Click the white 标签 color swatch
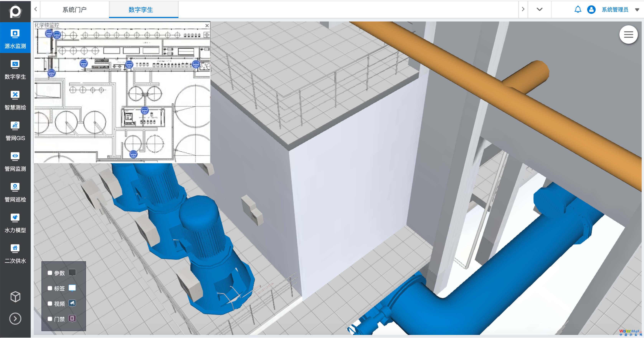Image resolution: width=644 pixels, height=338 pixels. coord(72,288)
